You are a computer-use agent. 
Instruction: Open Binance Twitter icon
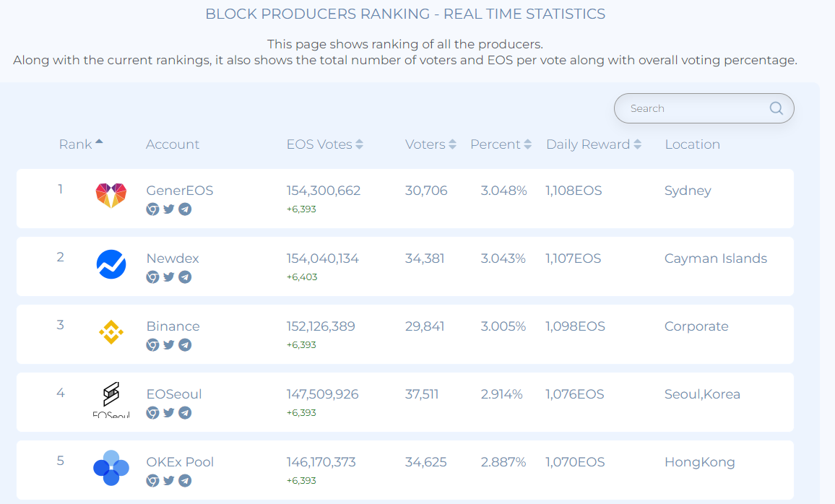169,345
